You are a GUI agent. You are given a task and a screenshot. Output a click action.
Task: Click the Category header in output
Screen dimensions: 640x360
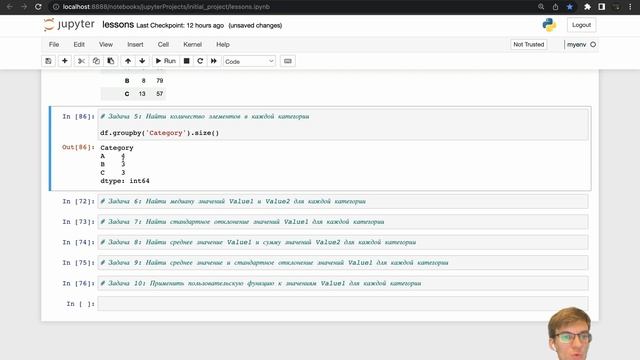117,148
